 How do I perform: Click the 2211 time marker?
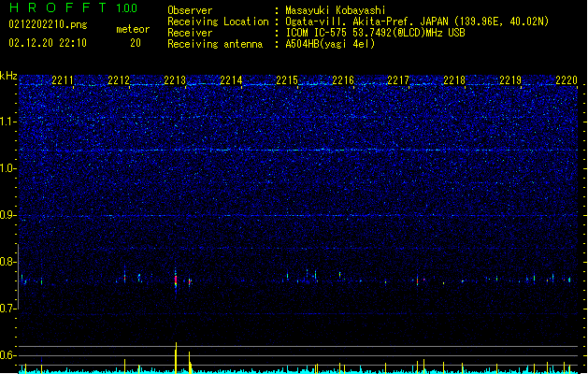(63, 80)
